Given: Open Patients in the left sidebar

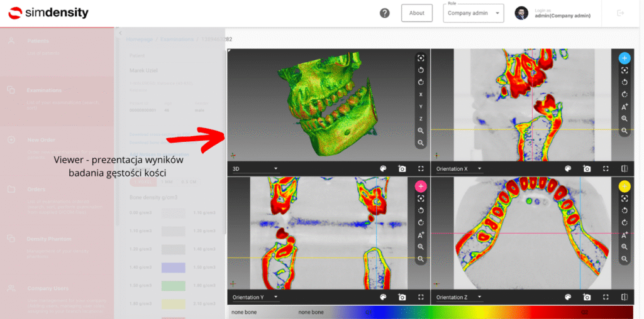Looking at the screenshot, I should pos(38,41).
